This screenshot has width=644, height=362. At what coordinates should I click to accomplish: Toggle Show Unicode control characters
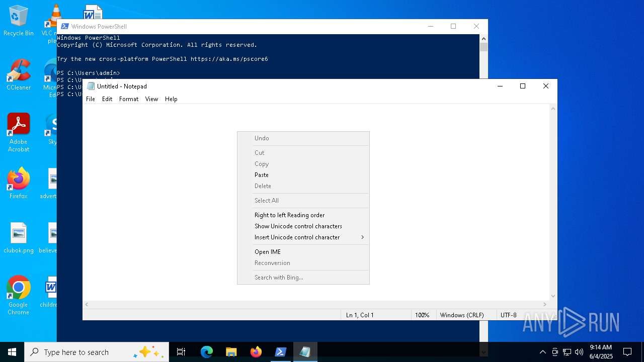[x=303, y=226]
